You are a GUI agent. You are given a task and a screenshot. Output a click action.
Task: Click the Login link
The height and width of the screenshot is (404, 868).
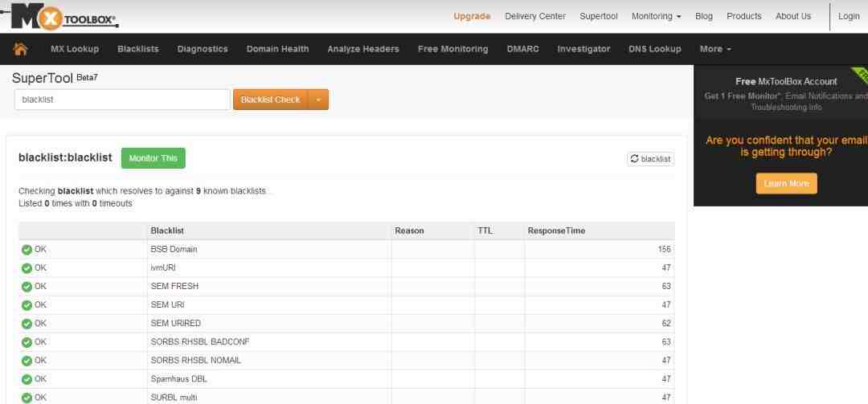click(x=849, y=17)
